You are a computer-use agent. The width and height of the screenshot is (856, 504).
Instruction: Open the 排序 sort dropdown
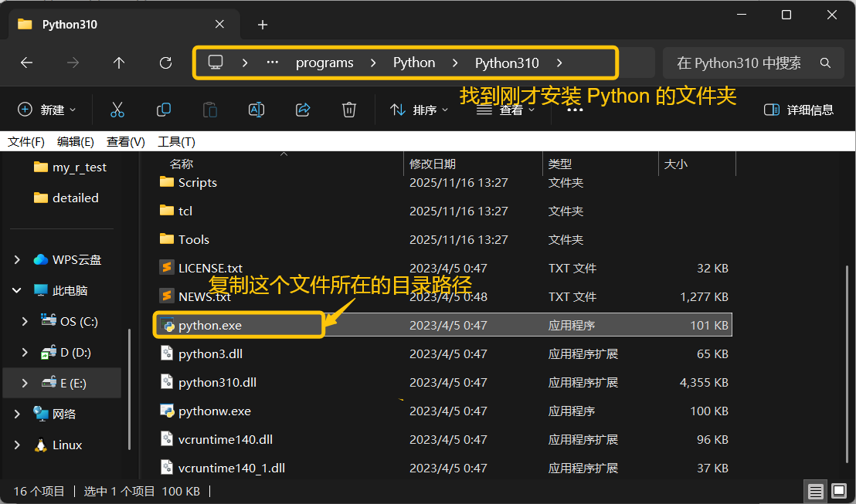pos(419,110)
